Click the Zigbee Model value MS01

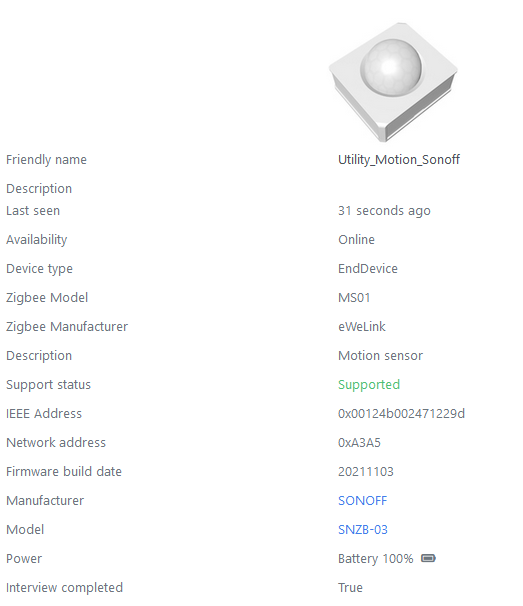354,298
